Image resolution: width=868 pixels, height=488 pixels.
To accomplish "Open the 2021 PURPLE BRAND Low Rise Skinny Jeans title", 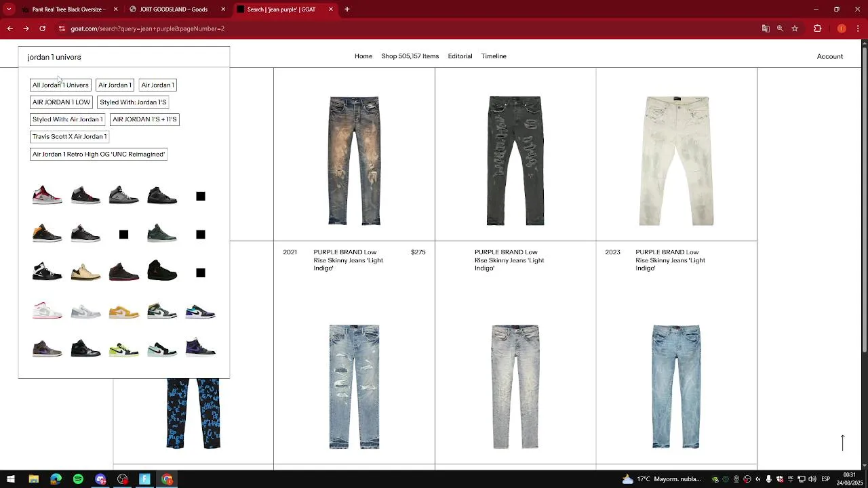I will (349, 260).
